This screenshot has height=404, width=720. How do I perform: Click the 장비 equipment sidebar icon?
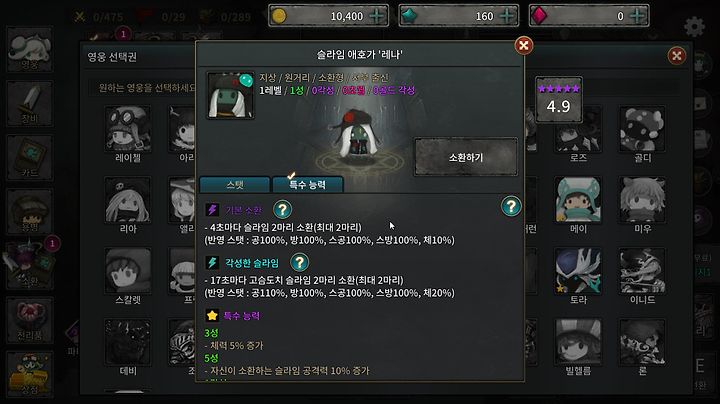(30, 104)
